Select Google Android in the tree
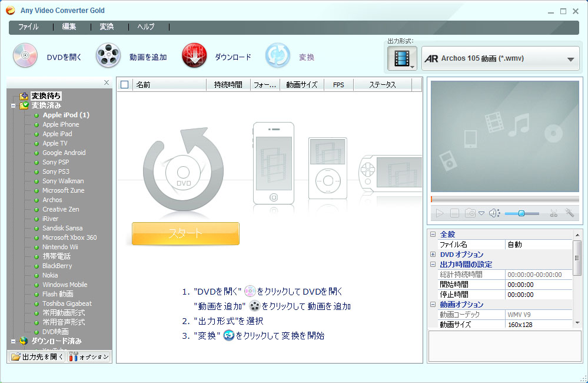Image resolution: width=588 pixels, height=383 pixels. click(x=64, y=153)
